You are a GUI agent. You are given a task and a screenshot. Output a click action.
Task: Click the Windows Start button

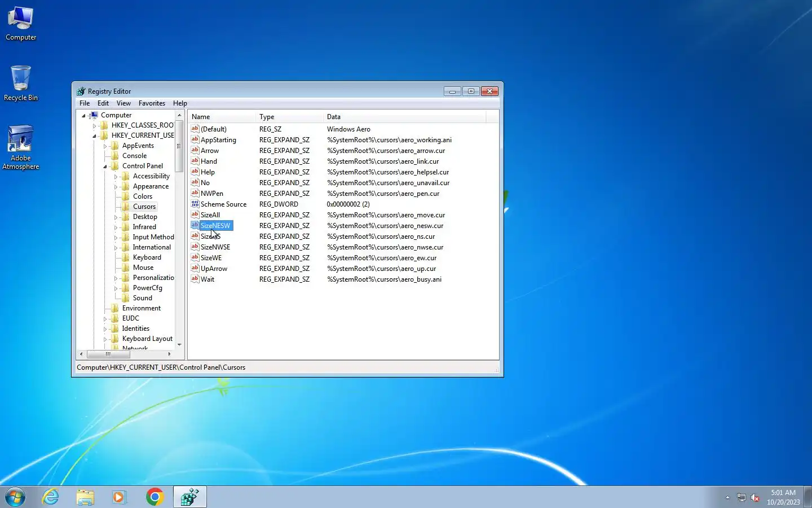[15, 497]
